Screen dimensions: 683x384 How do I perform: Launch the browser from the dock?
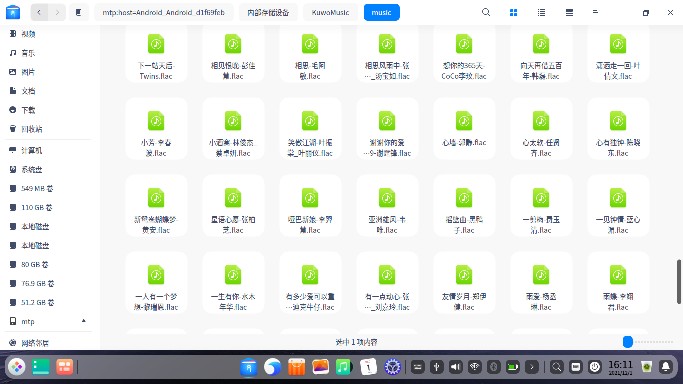coord(273,367)
